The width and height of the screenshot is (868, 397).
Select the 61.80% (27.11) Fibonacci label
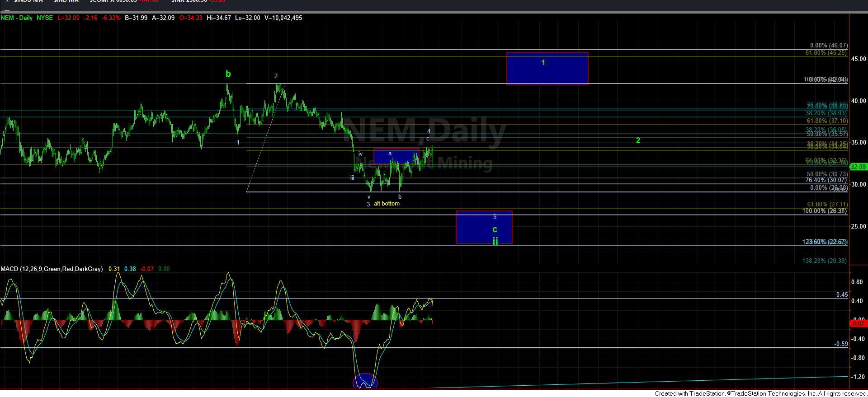point(827,205)
